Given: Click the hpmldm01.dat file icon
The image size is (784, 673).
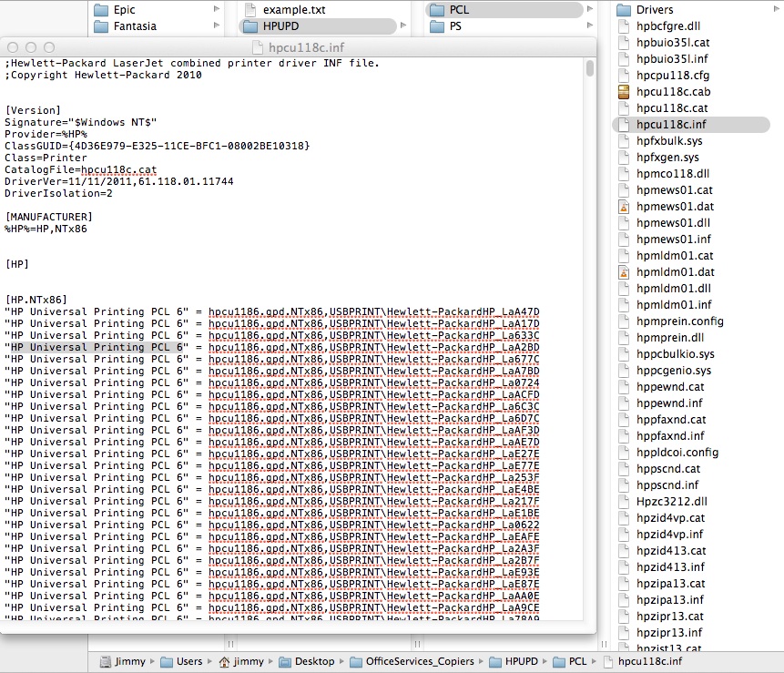Looking at the screenshot, I should pos(624,272).
